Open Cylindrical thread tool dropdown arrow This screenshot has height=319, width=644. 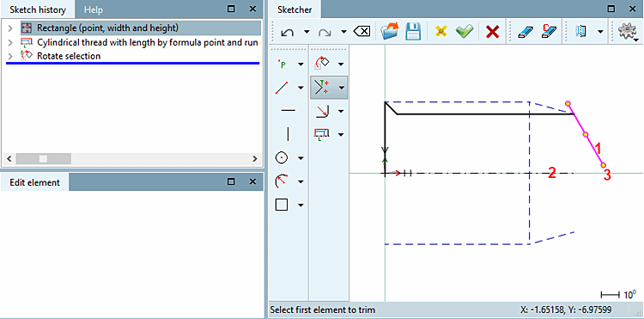[341, 134]
